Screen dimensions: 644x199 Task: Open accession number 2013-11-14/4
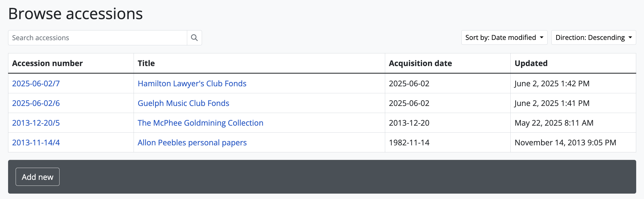click(x=36, y=143)
